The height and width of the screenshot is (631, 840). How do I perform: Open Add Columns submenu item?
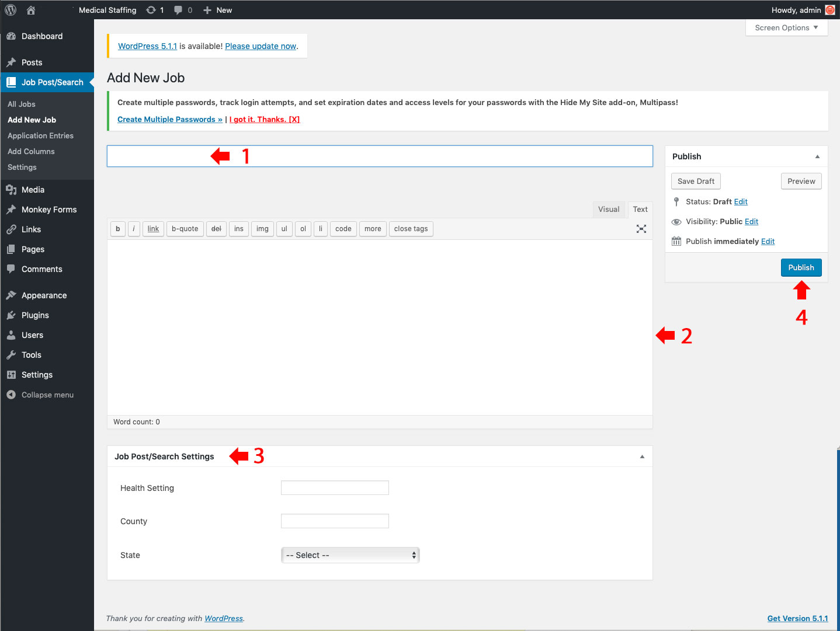pos(31,151)
